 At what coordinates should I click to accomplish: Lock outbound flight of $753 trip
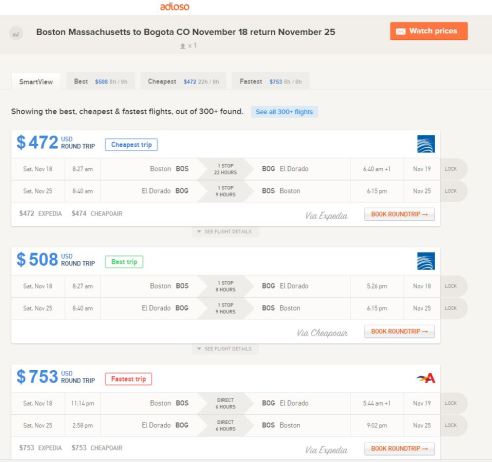point(453,403)
